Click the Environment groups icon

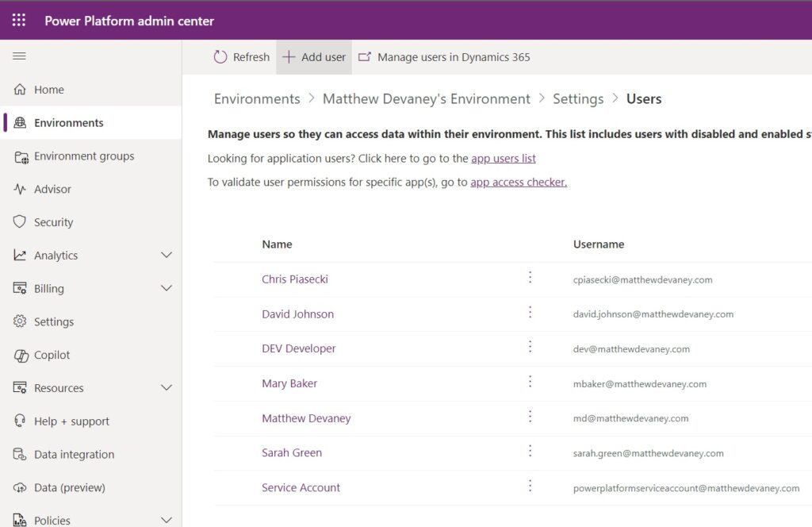(x=21, y=156)
